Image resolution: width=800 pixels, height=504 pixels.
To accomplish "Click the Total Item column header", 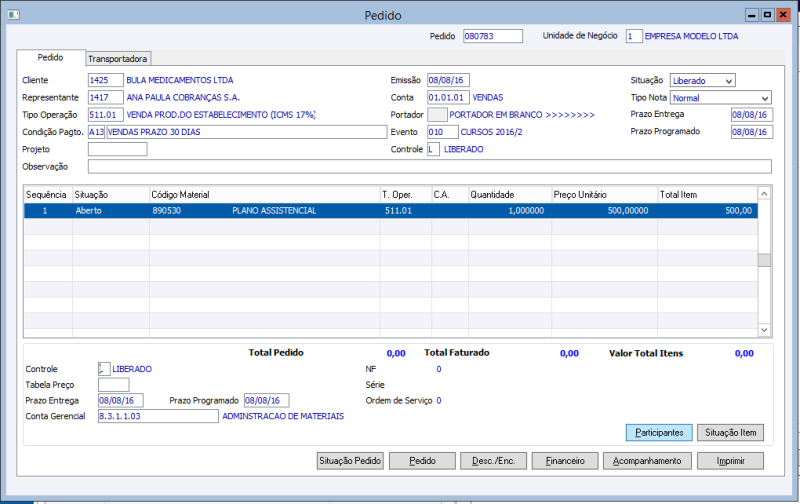I will (x=708, y=195).
